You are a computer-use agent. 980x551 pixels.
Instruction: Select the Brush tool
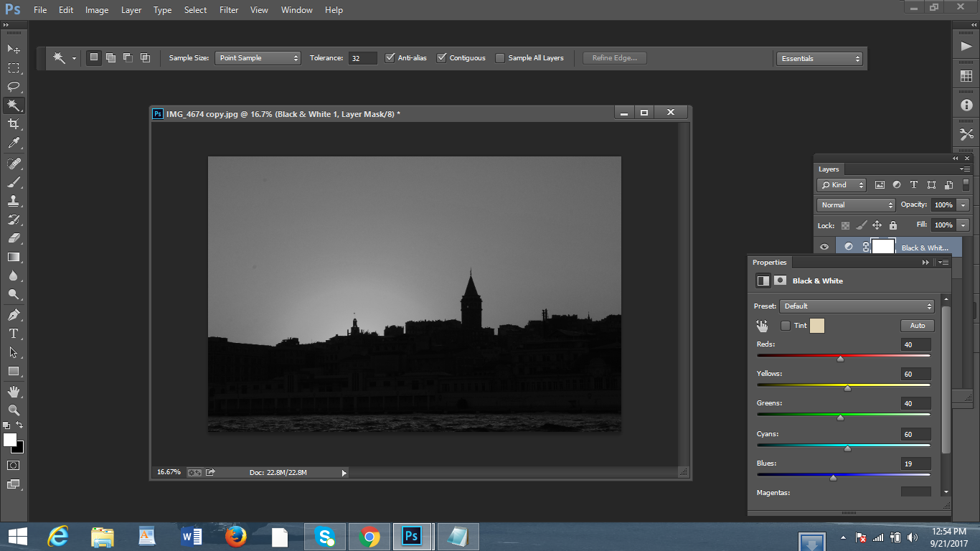tap(14, 182)
